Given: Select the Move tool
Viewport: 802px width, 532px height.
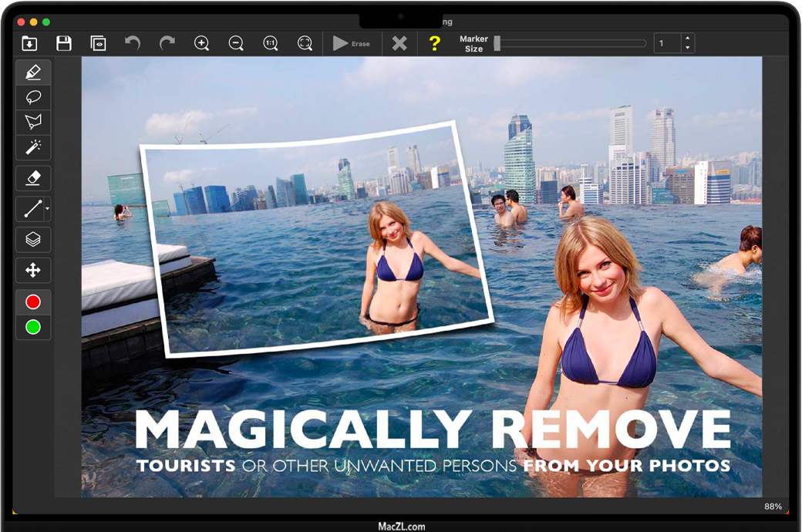Looking at the screenshot, I should (x=33, y=270).
